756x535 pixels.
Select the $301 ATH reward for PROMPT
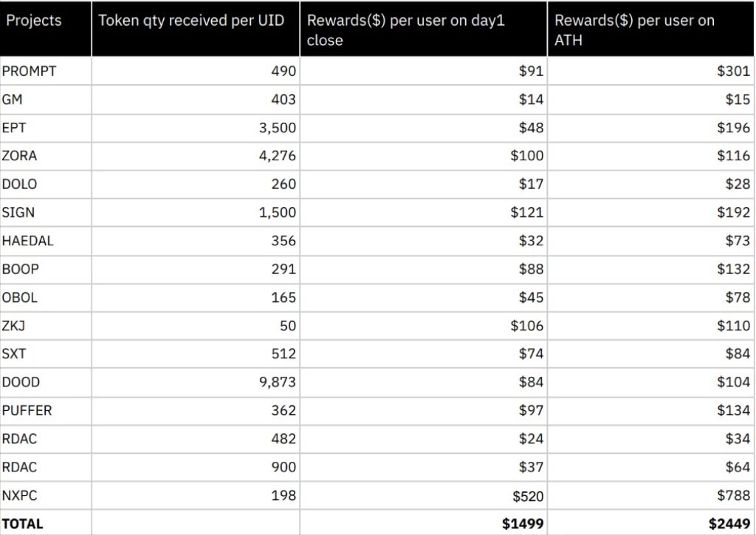734,72
